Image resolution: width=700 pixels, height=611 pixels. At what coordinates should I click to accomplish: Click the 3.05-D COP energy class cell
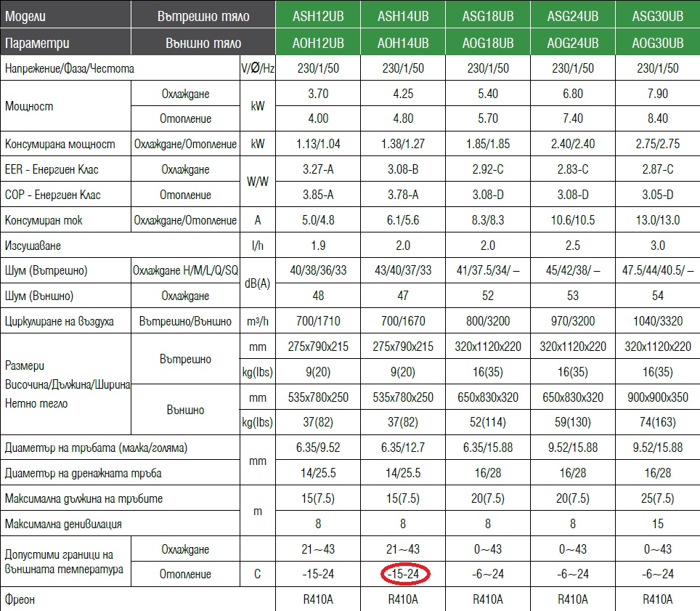[657, 195]
